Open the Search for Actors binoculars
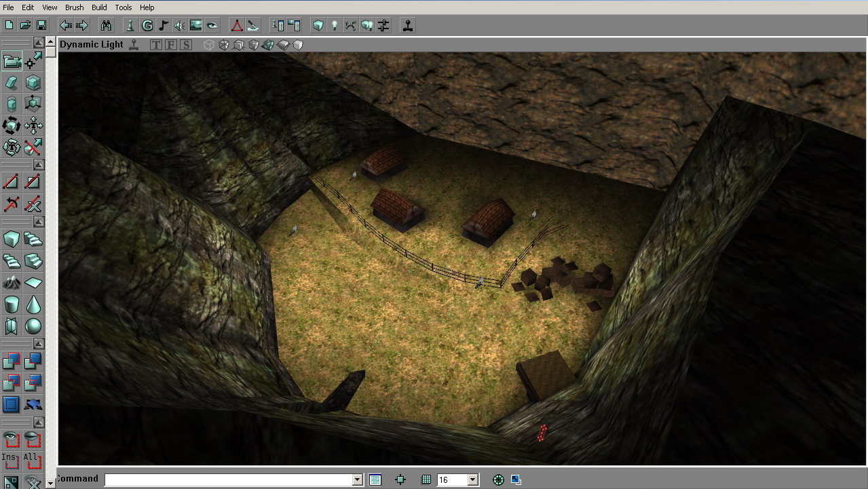Image resolution: width=868 pixels, height=489 pixels. (107, 26)
